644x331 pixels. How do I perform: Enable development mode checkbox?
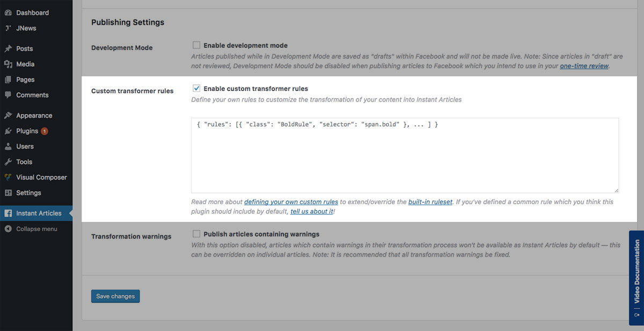click(196, 45)
